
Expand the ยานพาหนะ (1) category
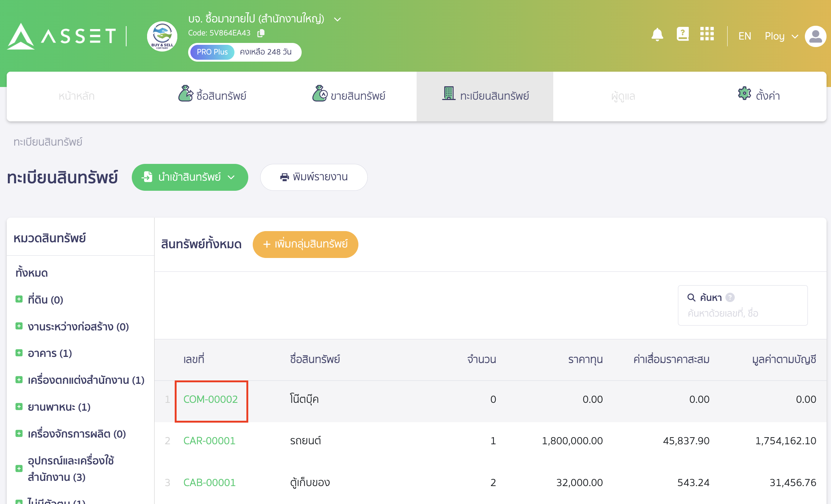(x=19, y=407)
